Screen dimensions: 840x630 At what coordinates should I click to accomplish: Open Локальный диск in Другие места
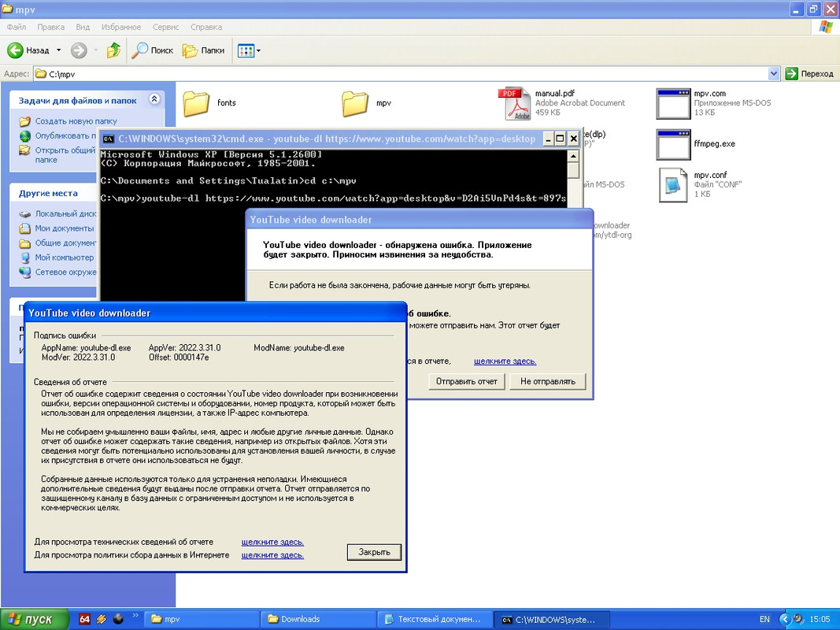[65, 213]
